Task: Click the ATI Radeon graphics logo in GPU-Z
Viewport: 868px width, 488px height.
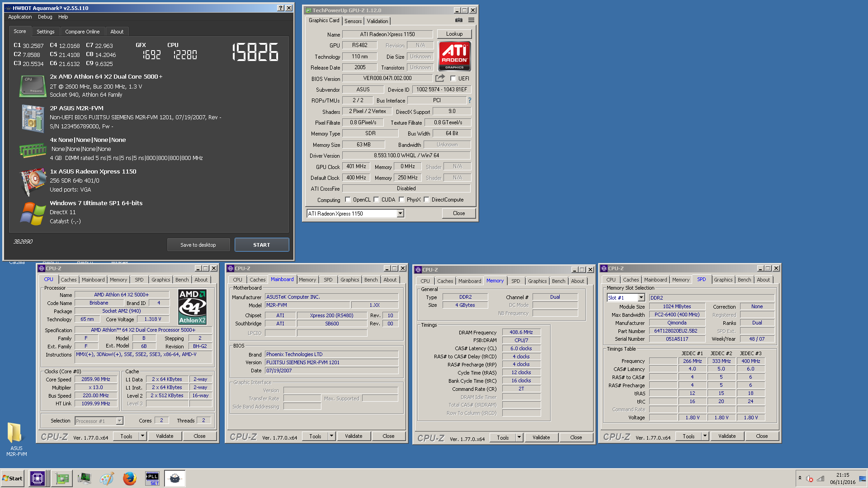Action: tap(454, 56)
